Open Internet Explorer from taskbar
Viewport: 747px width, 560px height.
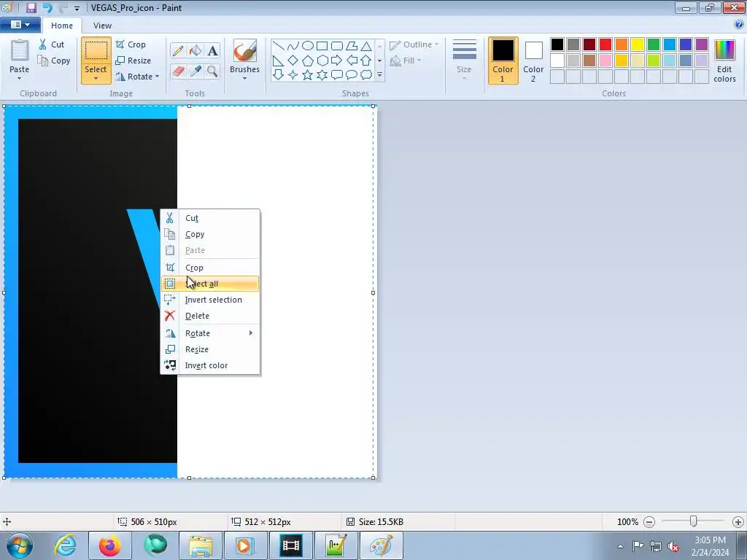click(65, 545)
